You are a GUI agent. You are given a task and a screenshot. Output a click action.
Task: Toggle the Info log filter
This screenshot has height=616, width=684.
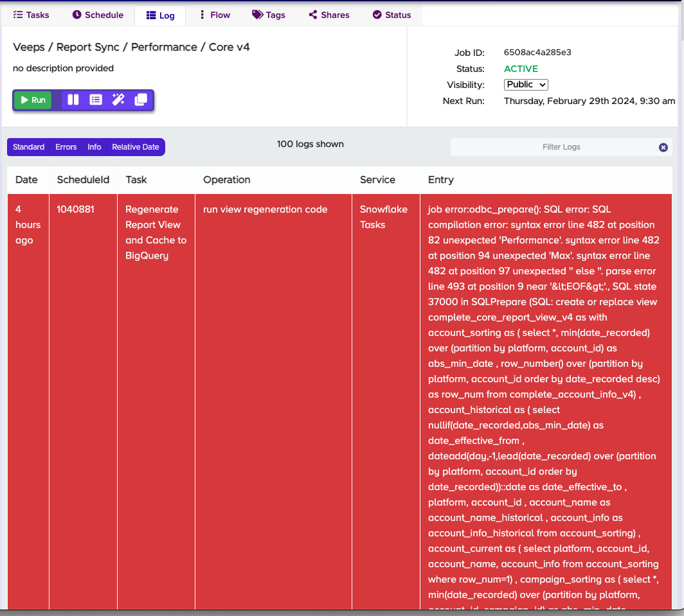point(94,147)
